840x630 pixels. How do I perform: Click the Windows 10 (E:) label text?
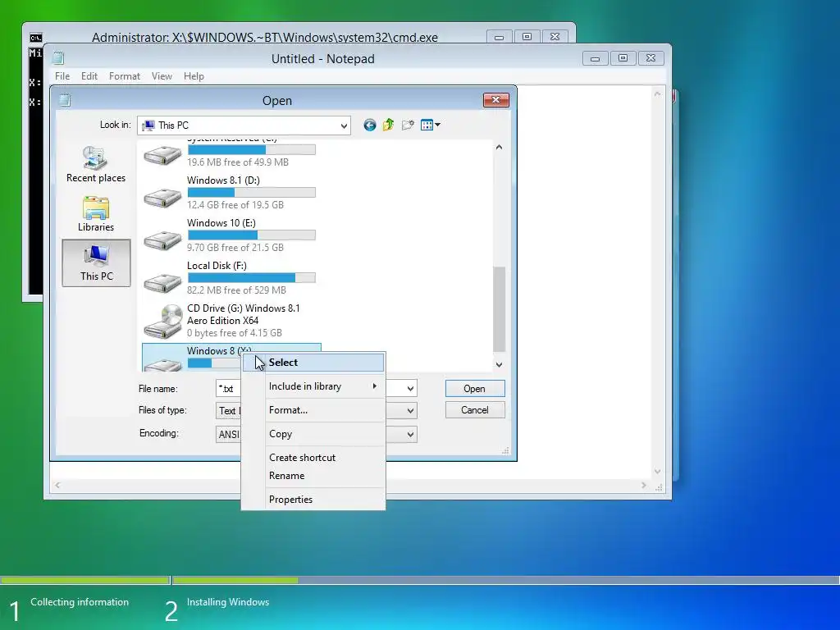click(x=221, y=223)
